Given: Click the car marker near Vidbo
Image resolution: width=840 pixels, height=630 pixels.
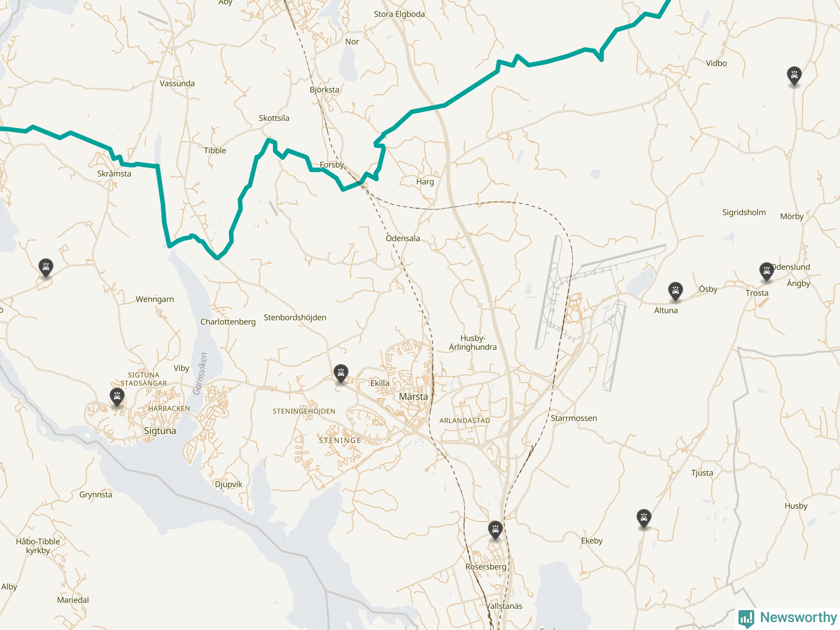Looking at the screenshot, I should tap(794, 76).
